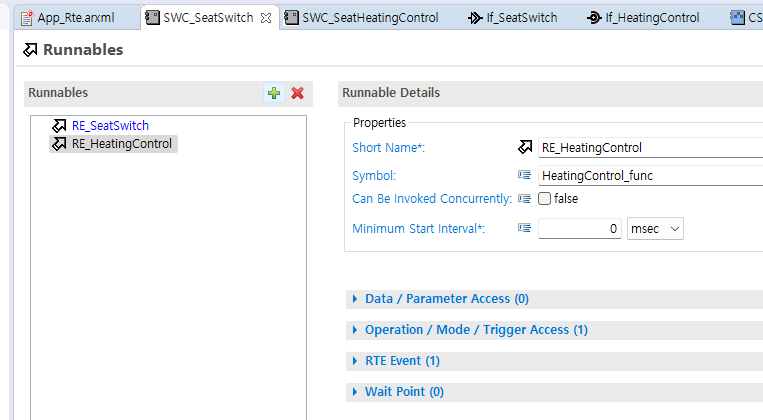
Task: Edit the Symbol field HeatingControl_func
Action: click(x=650, y=176)
